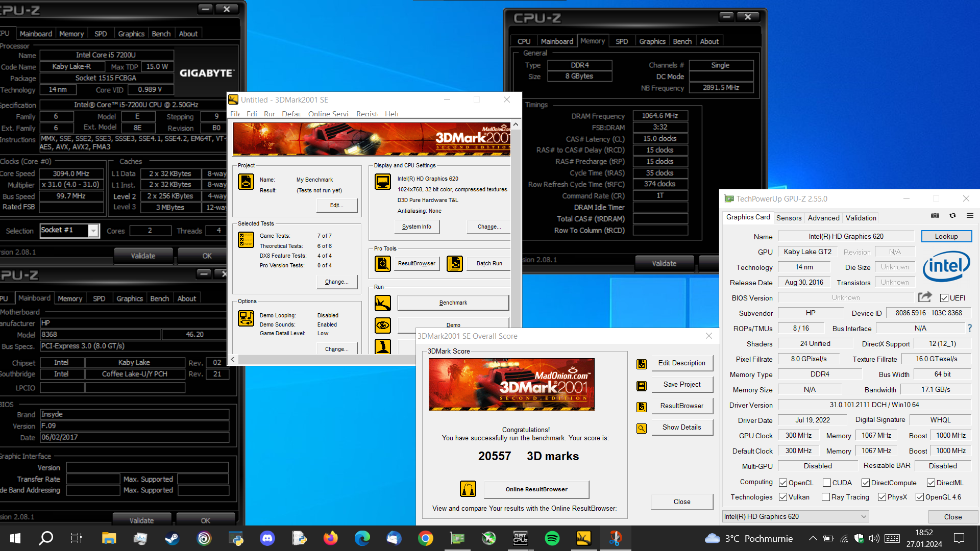Click the Online ResultBrowser icon
This screenshot has height=551, width=980.
[x=468, y=489]
